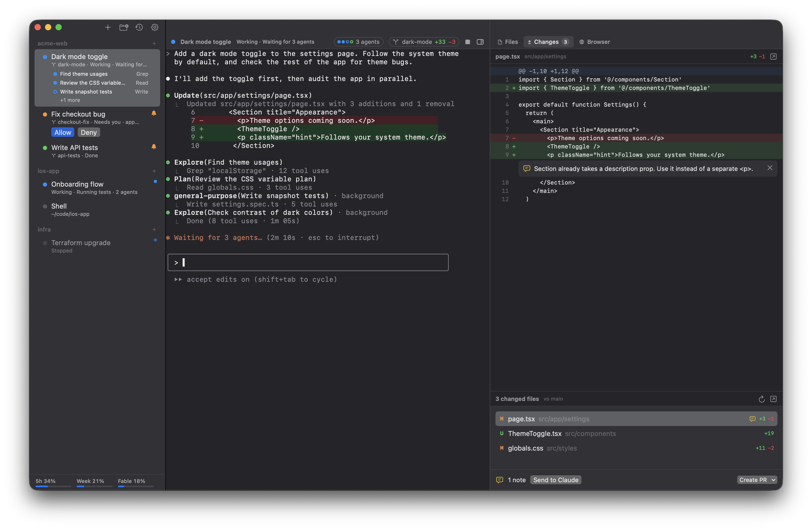812x529 pixels.
Task: Add a session to acme-web group
Action: tap(154, 43)
